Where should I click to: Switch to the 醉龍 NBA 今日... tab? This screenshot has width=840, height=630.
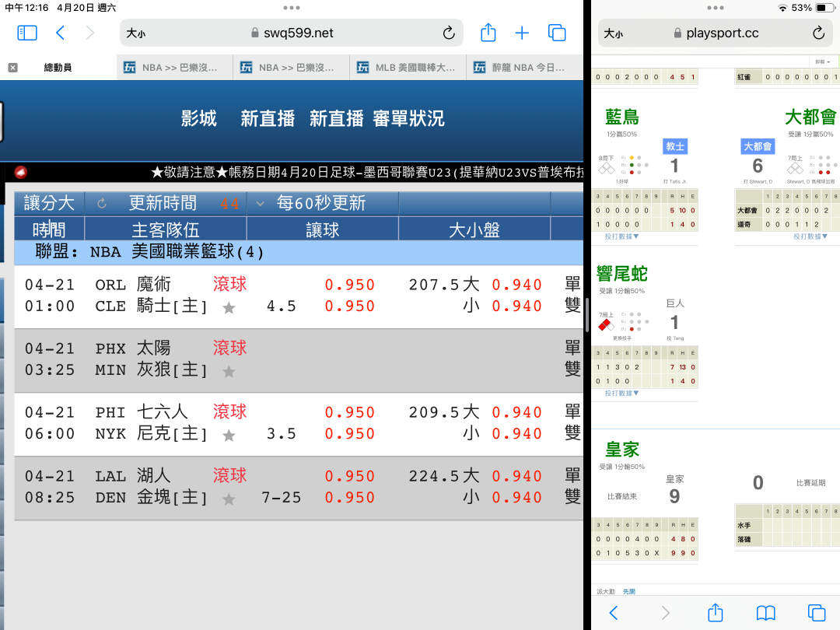tap(524, 68)
